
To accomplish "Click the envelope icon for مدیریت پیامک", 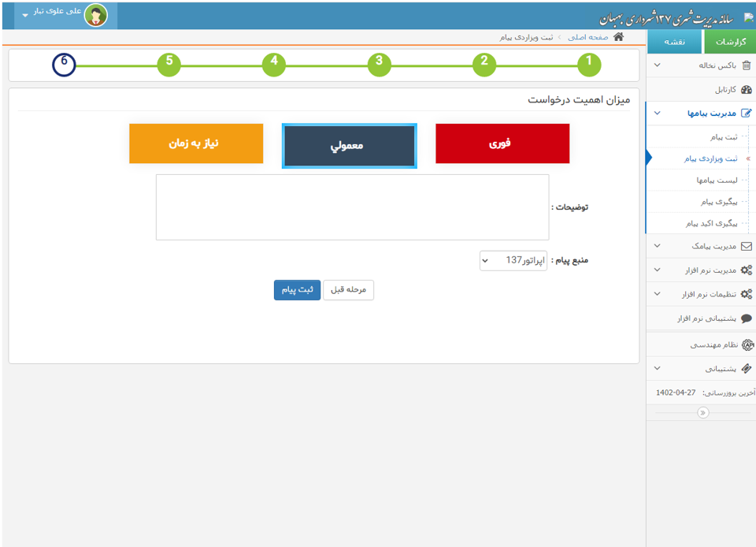I will click(x=747, y=246).
